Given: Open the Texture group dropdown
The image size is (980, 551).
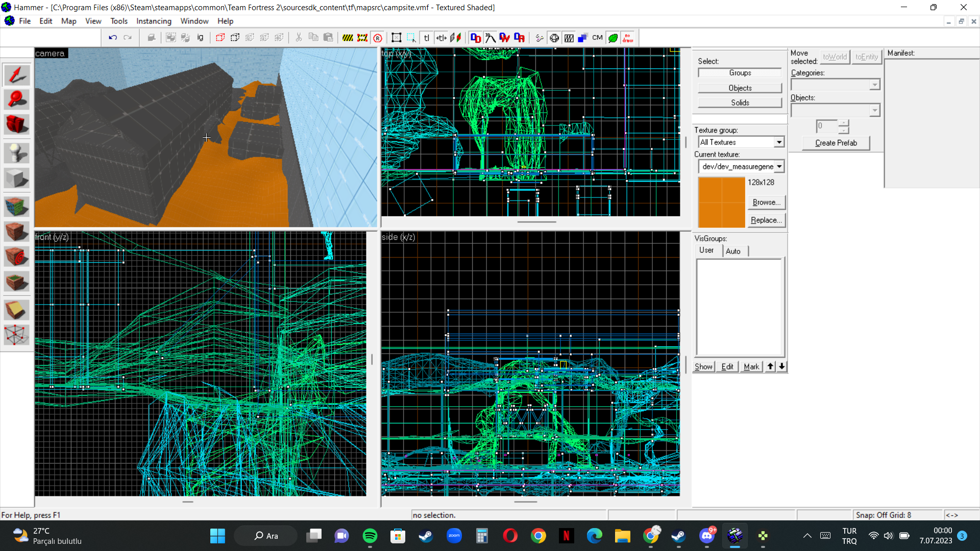Looking at the screenshot, I should coord(779,142).
